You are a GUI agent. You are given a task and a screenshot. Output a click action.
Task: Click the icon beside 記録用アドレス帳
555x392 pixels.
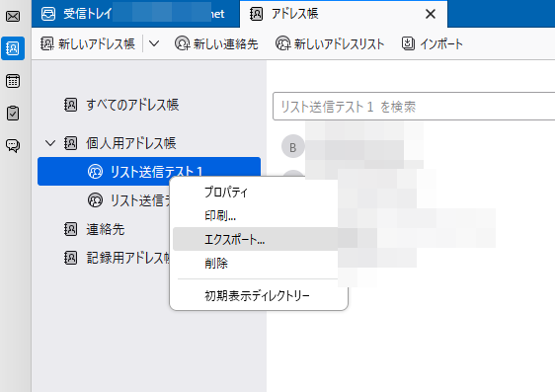click(70, 258)
